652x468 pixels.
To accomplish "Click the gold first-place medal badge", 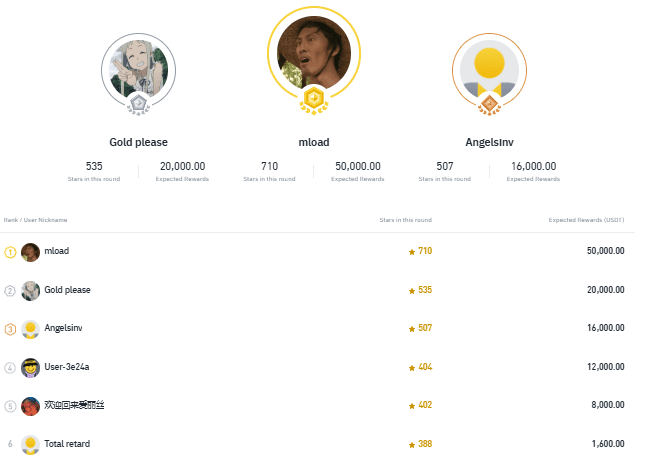I will tap(314, 98).
